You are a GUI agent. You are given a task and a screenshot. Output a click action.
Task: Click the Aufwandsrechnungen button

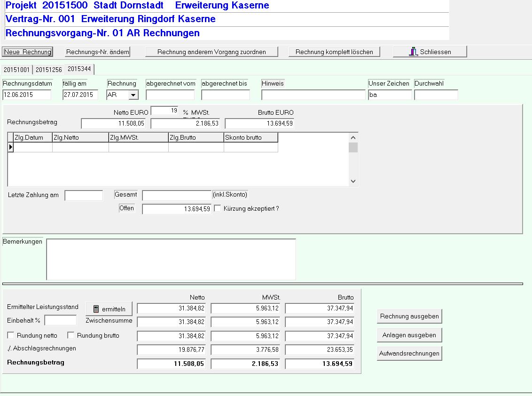[x=409, y=354]
